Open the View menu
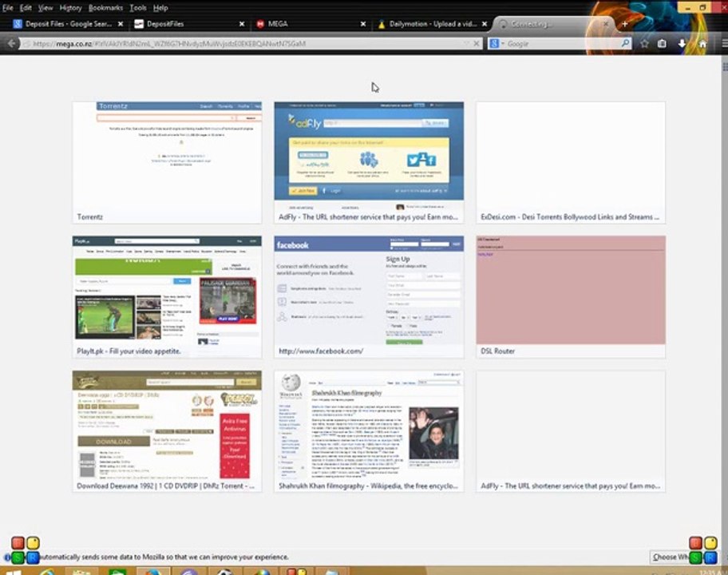 45,7
